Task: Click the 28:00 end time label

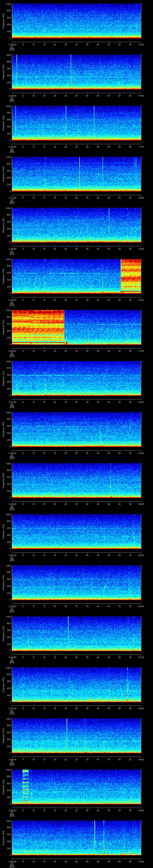Action: 141,708
